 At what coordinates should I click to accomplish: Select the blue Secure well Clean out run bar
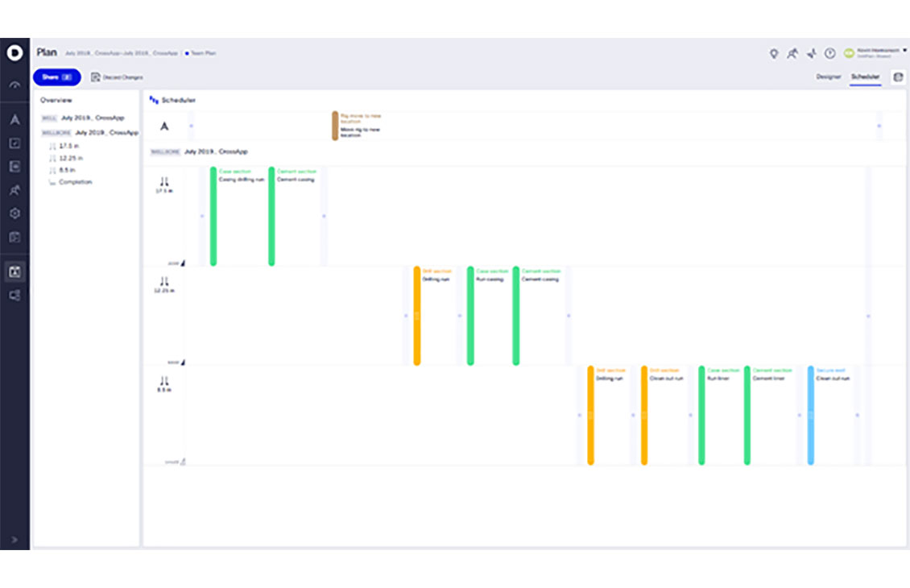coord(811,416)
